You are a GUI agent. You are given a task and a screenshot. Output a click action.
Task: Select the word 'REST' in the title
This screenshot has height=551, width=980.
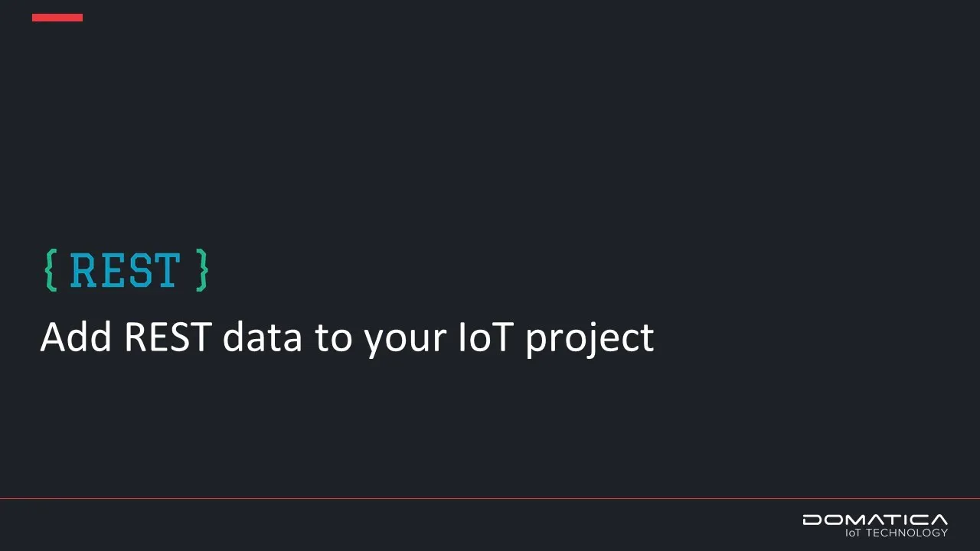[x=168, y=337]
